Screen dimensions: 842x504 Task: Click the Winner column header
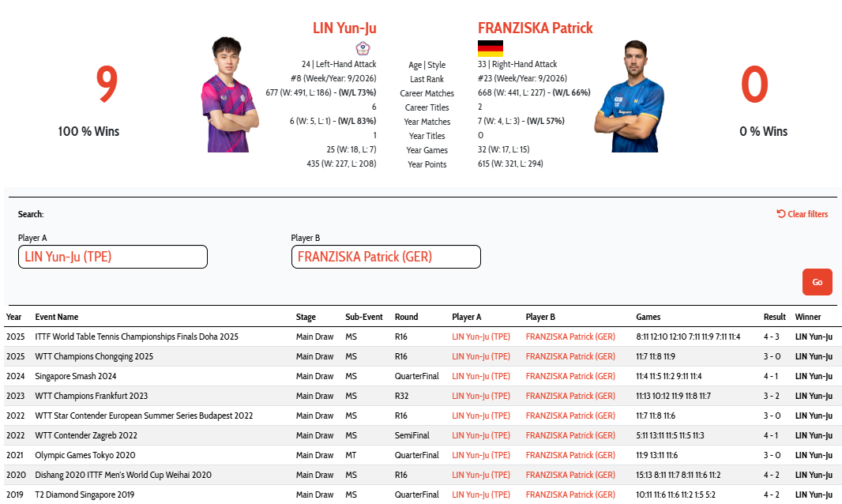(808, 317)
